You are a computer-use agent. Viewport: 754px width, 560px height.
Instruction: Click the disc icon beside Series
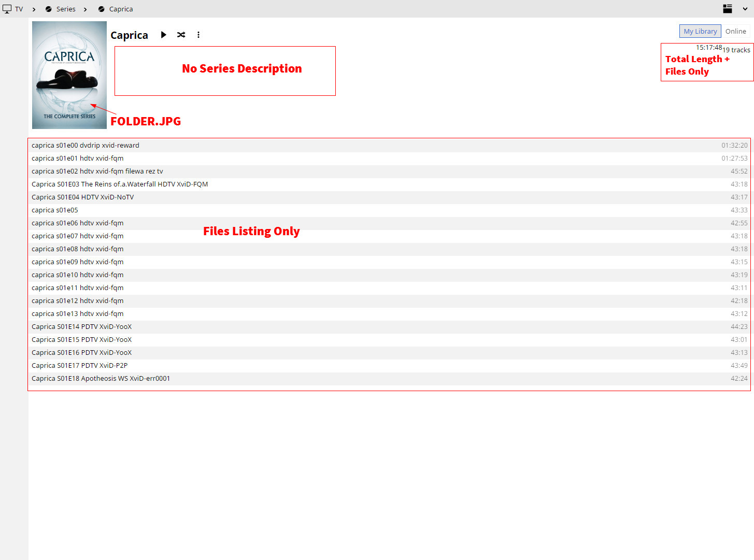(x=49, y=9)
